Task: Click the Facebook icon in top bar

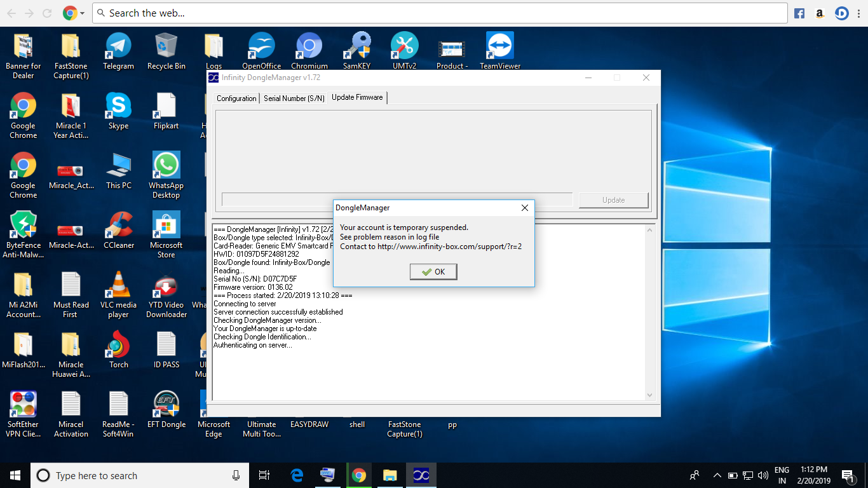Action: pos(799,13)
